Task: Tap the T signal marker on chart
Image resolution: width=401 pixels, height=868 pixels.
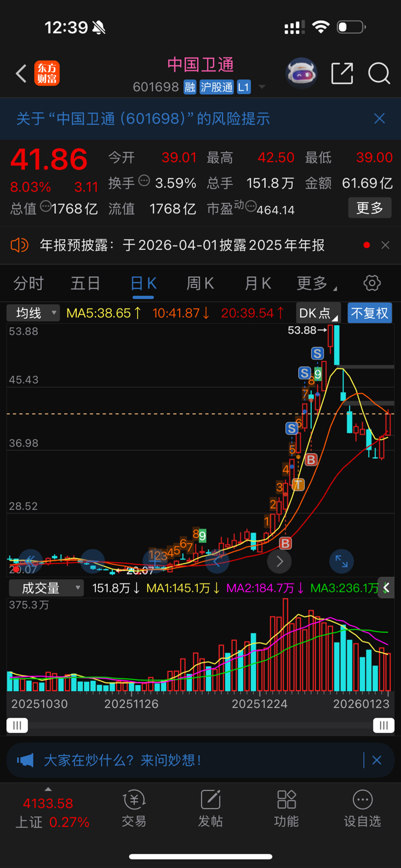Action: (x=298, y=484)
